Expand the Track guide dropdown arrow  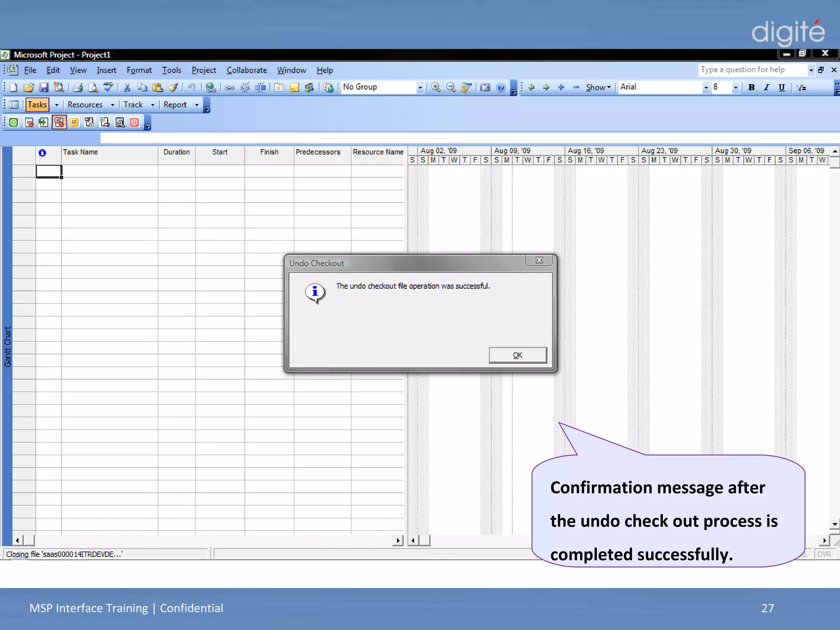tap(153, 105)
